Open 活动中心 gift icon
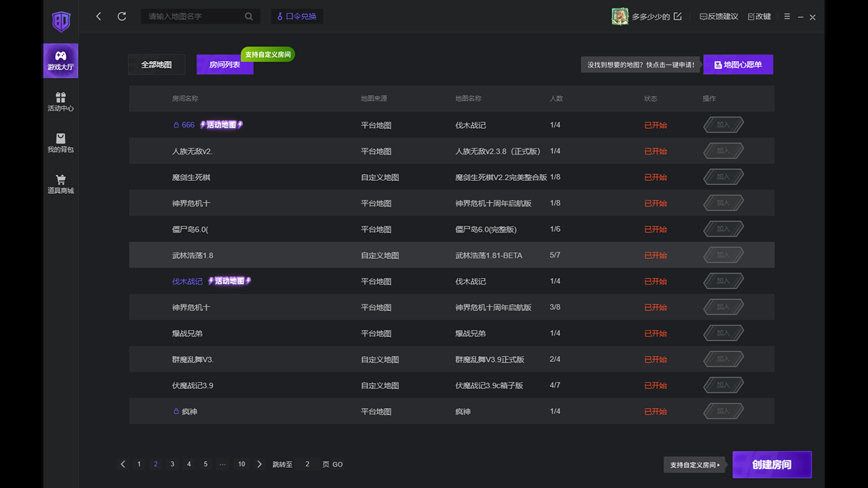This screenshot has width=868, height=488. (60, 102)
